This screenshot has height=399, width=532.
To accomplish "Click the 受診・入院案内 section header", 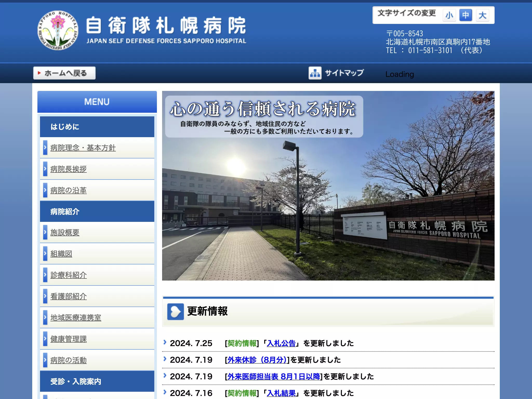I will click(97, 381).
